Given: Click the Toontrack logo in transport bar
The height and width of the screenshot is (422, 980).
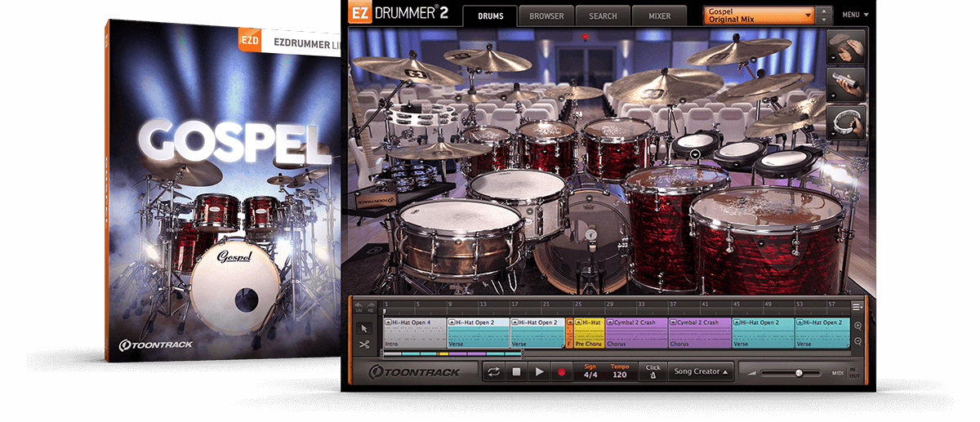Looking at the screenshot, I should point(413,372).
